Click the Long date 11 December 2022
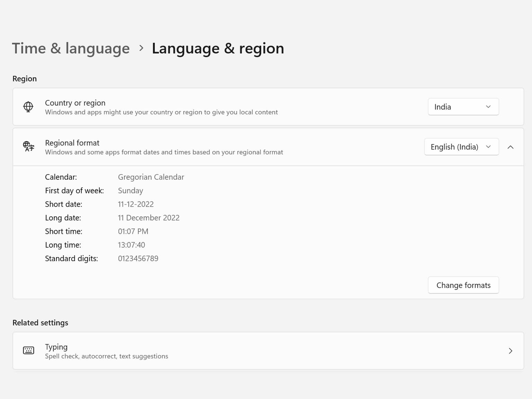Screen dimensions: 532x399 point(149,218)
